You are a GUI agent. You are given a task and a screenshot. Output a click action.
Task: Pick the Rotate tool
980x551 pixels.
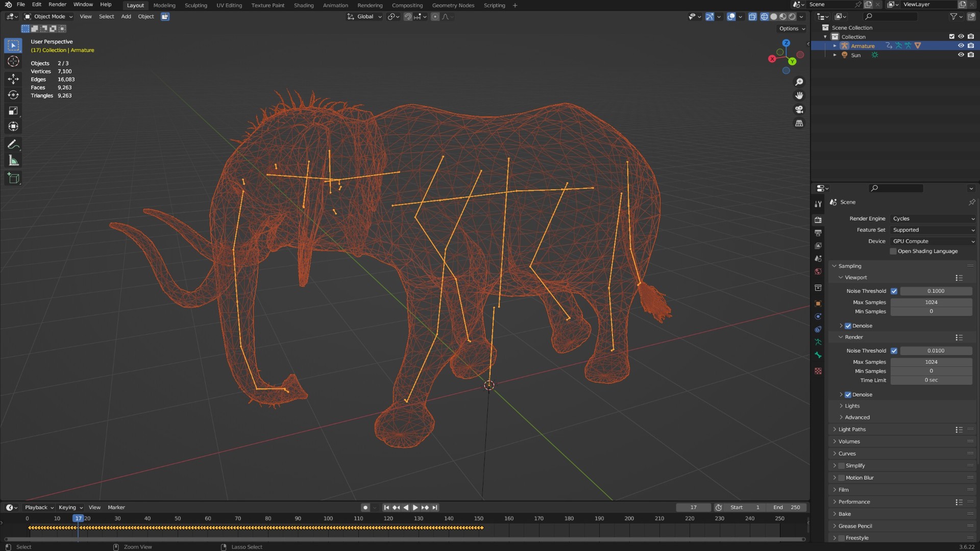click(x=13, y=95)
